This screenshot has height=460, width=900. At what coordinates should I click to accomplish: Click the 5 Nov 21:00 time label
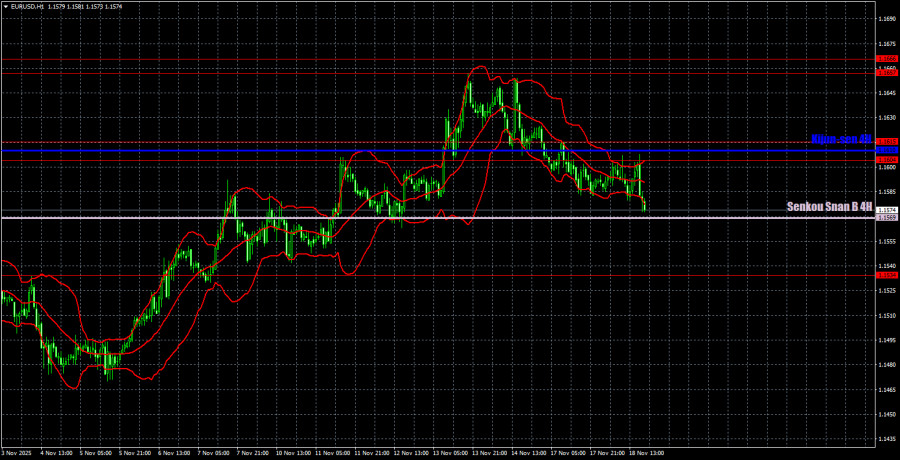[134, 454]
